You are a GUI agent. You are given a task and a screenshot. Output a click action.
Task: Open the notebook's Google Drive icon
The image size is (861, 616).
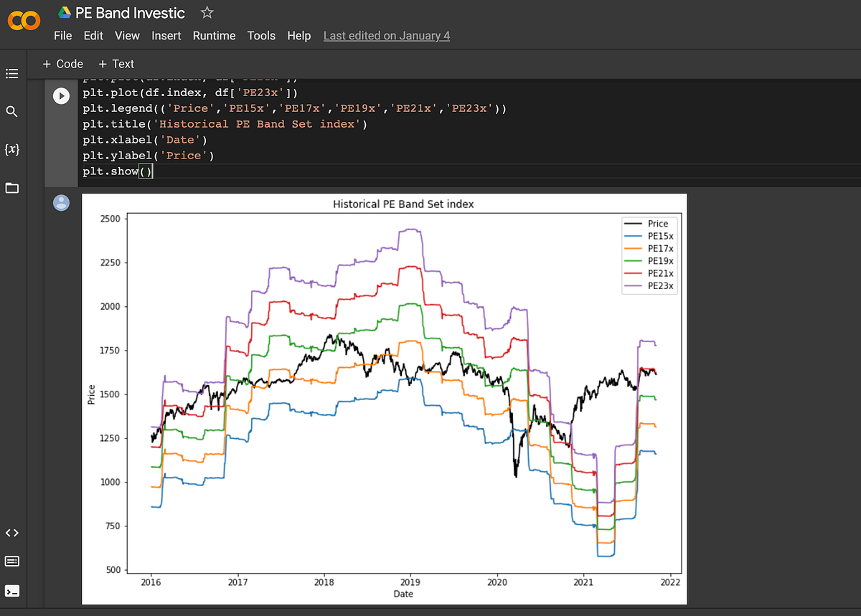pyautogui.click(x=64, y=11)
